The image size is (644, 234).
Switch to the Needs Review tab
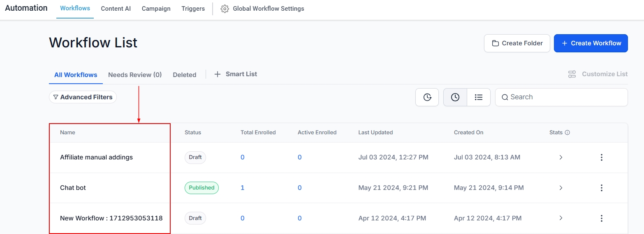[135, 75]
